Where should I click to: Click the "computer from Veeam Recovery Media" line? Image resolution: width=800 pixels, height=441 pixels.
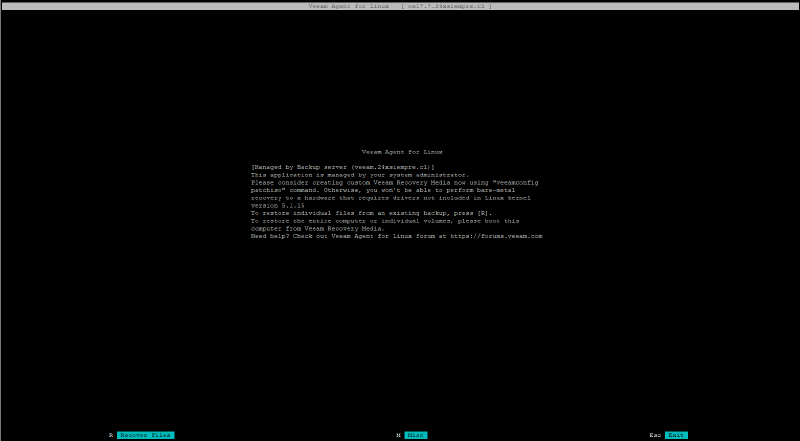(x=318, y=229)
